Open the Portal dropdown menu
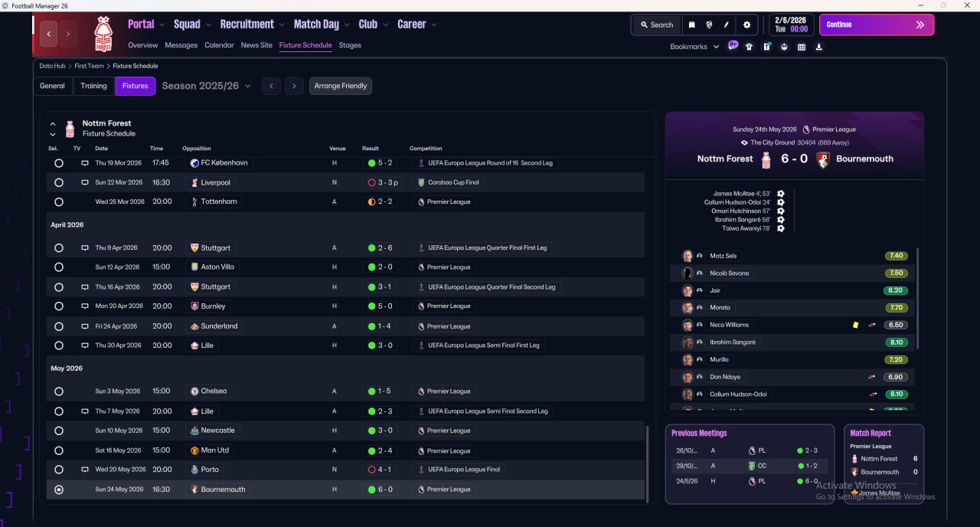The height and width of the screenshot is (527, 980). tap(146, 25)
